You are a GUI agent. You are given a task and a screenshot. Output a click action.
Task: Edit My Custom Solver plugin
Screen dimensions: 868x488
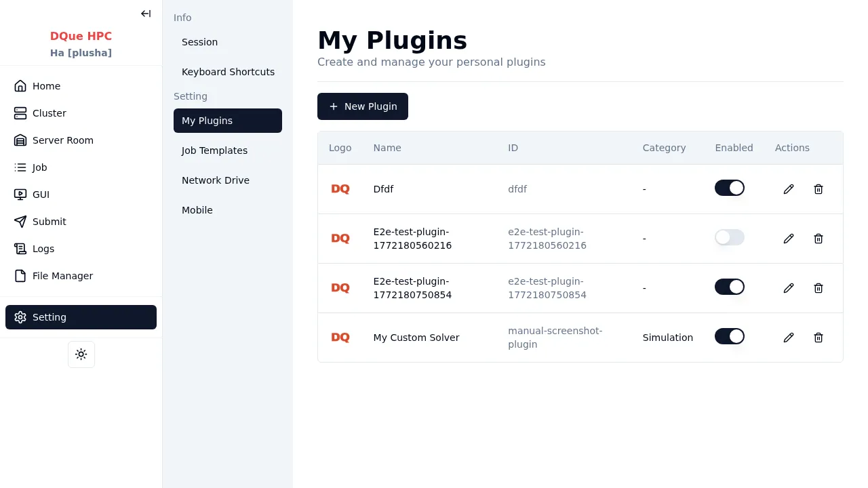(789, 338)
